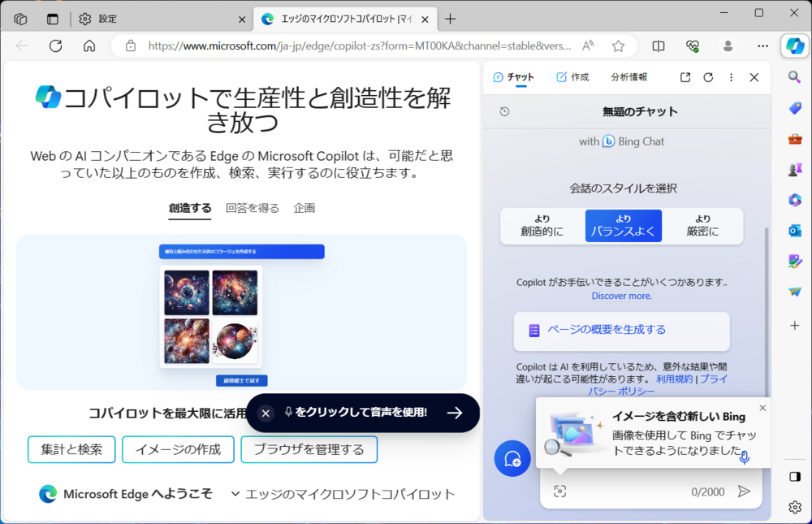Image resolution: width=812 pixels, height=524 pixels.
Task: Dismiss the voice prompt with X button
Action: (x=266, y=413)
